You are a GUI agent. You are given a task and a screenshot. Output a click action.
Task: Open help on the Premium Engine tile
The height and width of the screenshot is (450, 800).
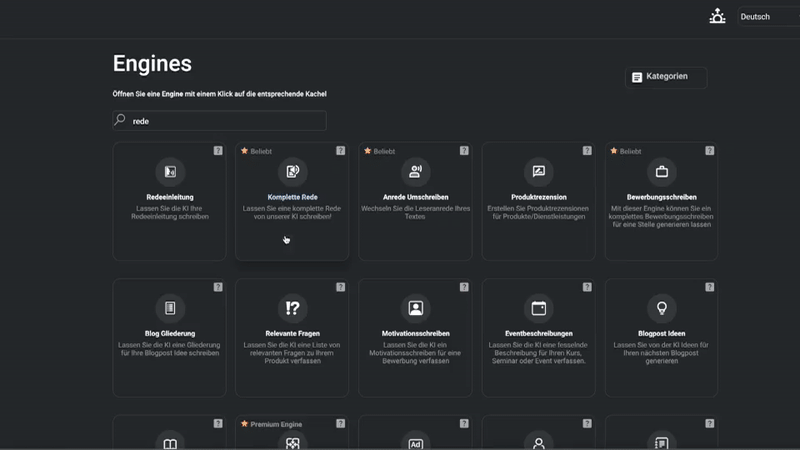click(x=340, y=423)
